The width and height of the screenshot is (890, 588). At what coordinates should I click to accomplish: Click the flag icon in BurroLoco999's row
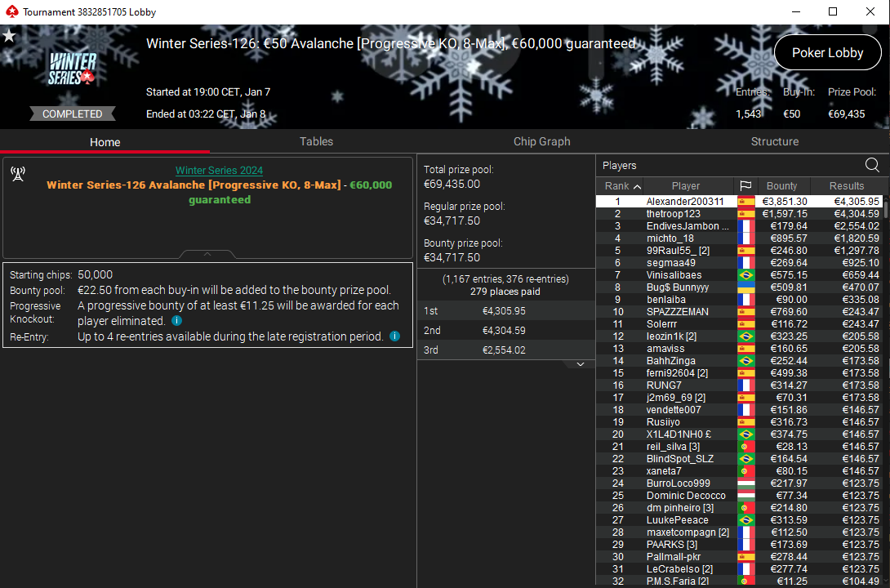point(745,483)
